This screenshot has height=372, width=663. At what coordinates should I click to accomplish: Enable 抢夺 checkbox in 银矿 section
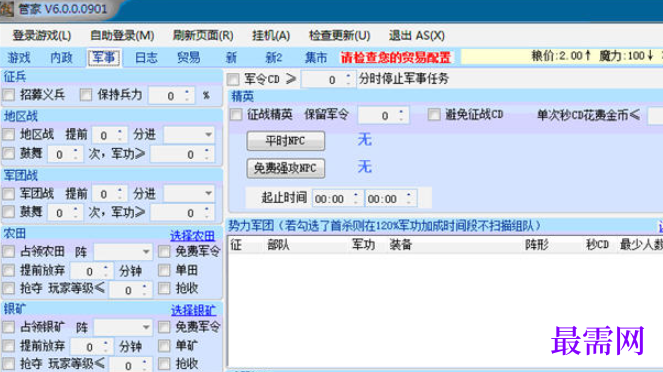(9, 364)
